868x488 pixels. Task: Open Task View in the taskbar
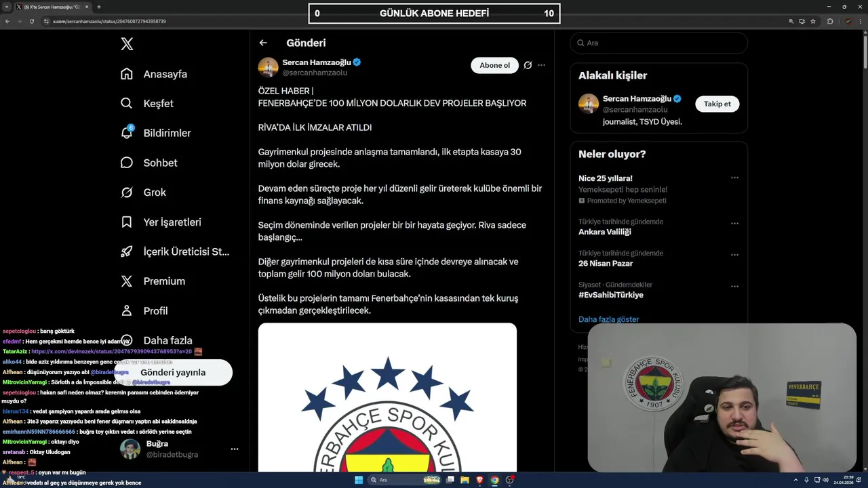(450, 480)
